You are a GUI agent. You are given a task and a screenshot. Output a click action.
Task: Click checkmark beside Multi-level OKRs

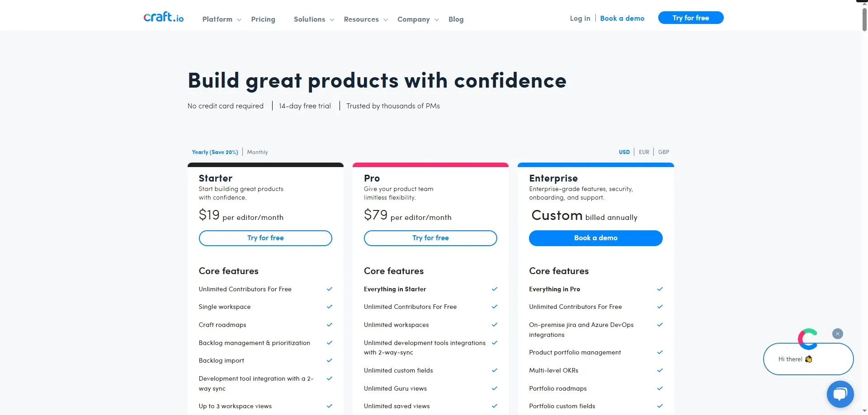click(x=660, y=370)
